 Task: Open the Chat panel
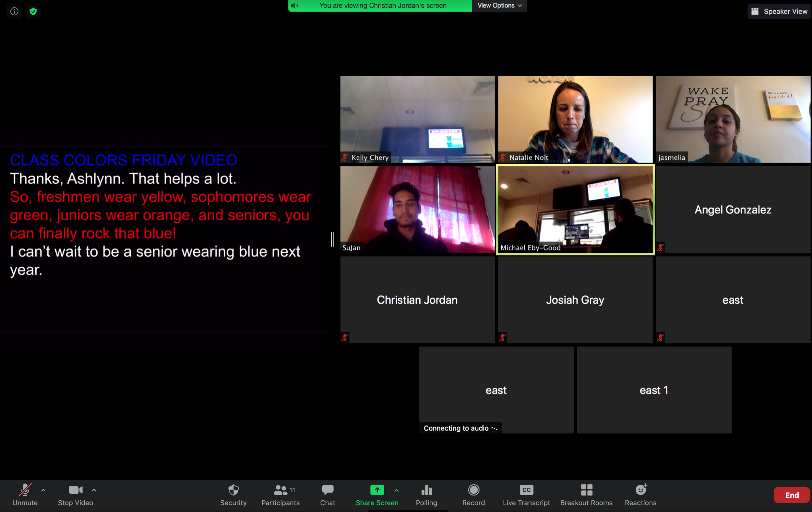[x=328, y=495]
